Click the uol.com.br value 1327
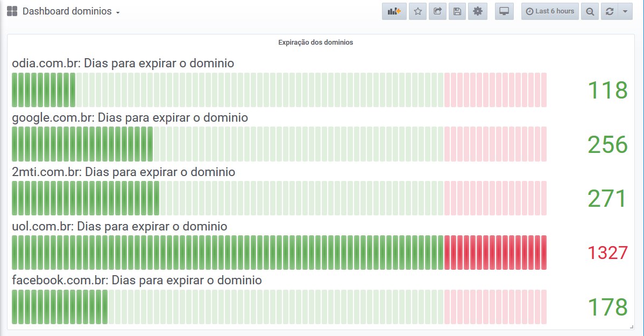 point(607,253)
